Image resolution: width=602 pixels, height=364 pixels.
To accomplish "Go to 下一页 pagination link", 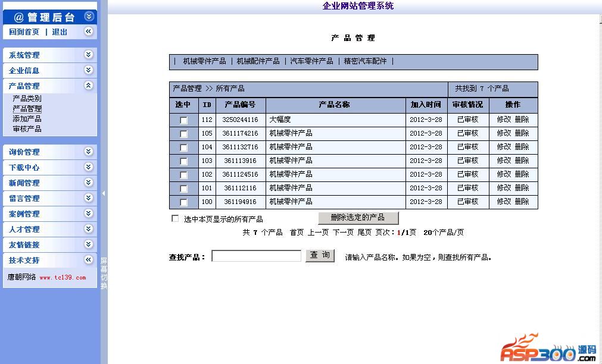I will click(x=343, y=233).
